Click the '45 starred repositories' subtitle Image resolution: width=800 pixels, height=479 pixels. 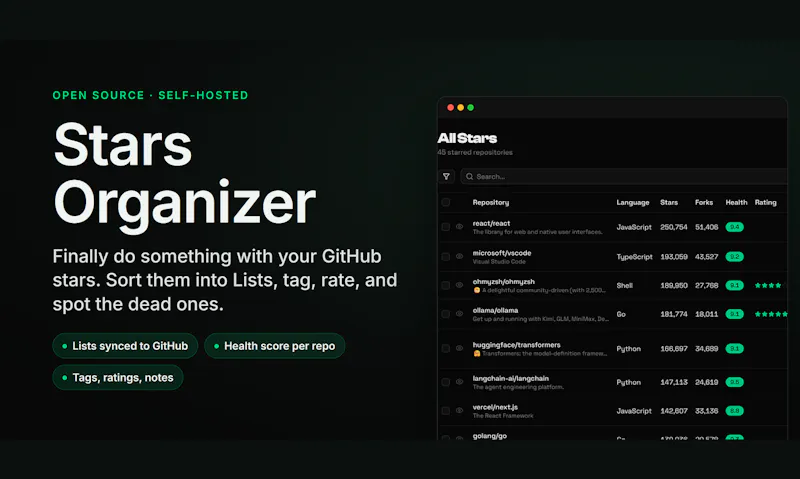pyautogui.click(x=475, y=153)
